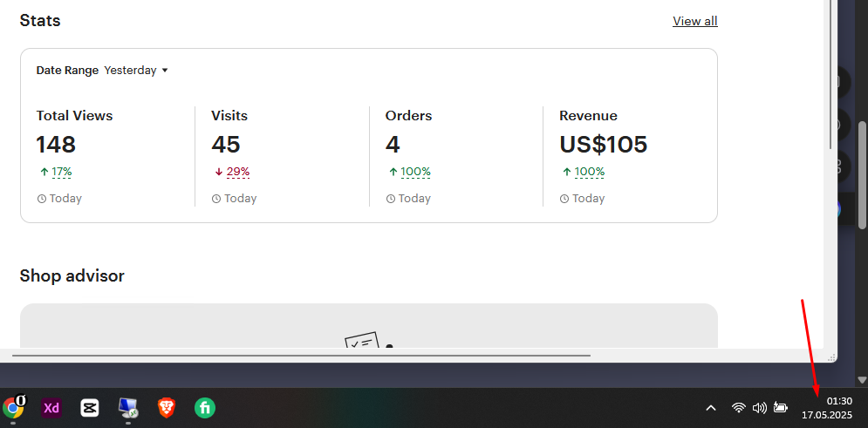
Task: Open the volume control in system tray
Action: click(x=760, y=408)
